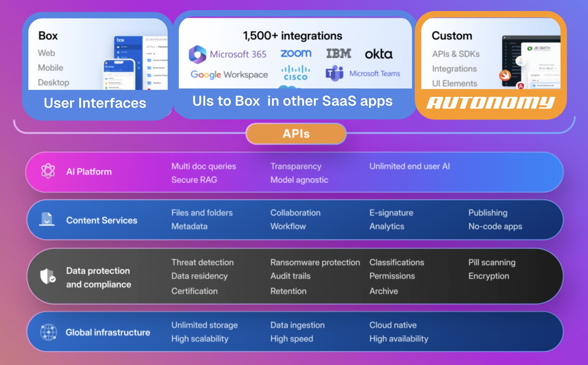The image size is (588, 365).
Task: Click the IBM logo
Action: point(339,54)
